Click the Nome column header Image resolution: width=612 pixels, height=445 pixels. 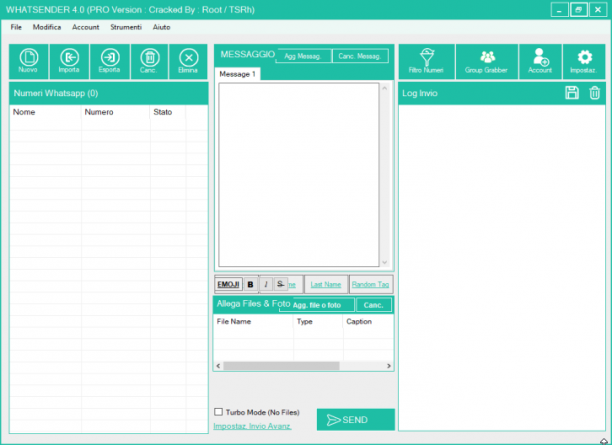pyautogui.click(x=46, y=112)
